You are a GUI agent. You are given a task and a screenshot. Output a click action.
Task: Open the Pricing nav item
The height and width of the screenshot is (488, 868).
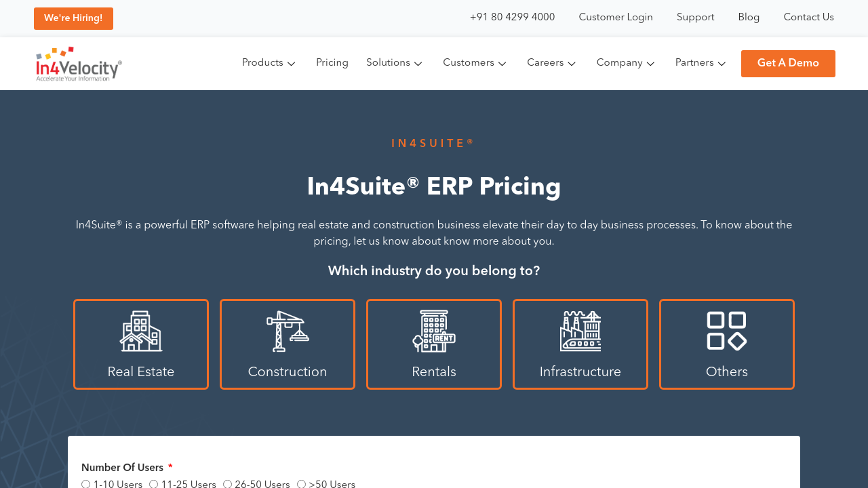click(x=332, y=63)
